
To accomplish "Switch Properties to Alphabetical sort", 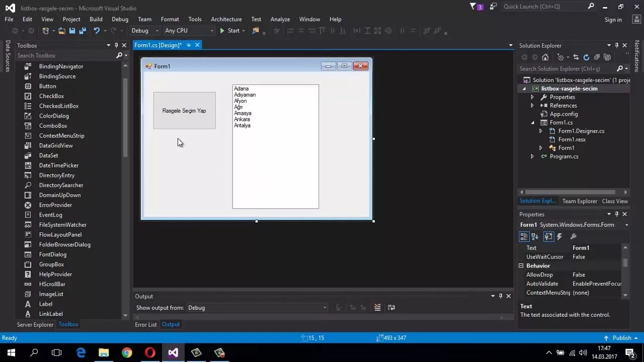I will point(535,236).
